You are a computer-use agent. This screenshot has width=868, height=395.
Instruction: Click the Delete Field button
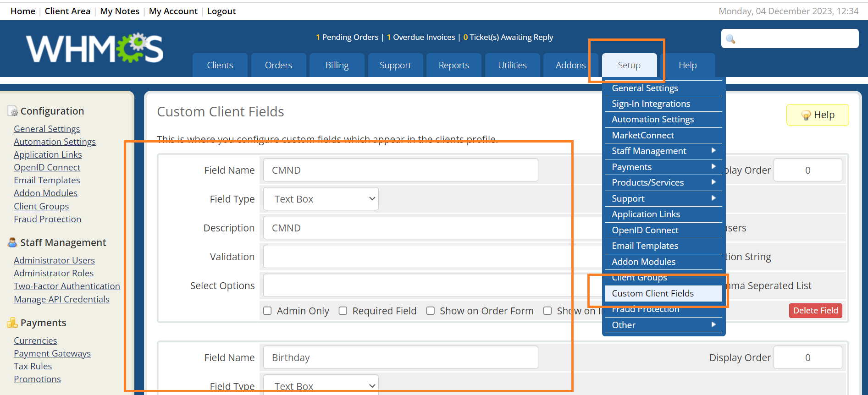coord(815,310)
